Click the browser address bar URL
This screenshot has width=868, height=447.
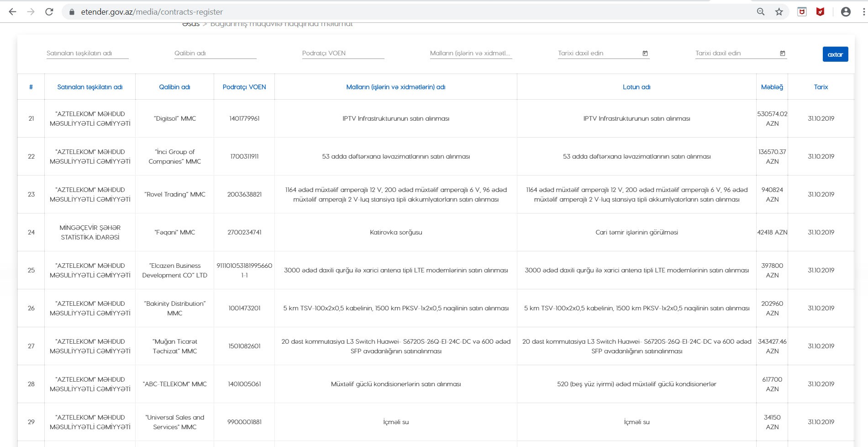tap(152, 12)
